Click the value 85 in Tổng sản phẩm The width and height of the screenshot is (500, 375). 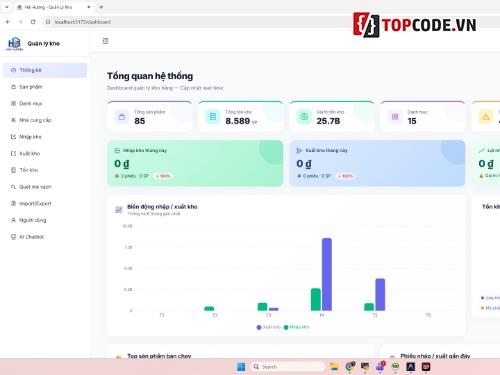click(x=140, y=121)
